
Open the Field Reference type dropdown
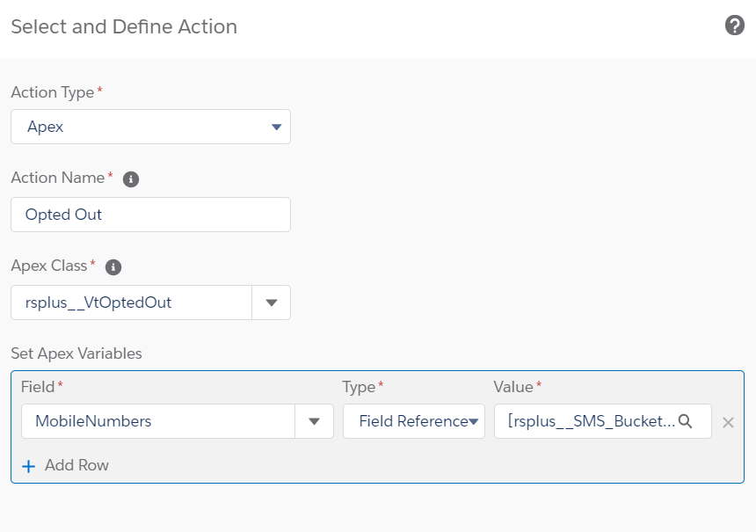[413, 421]
